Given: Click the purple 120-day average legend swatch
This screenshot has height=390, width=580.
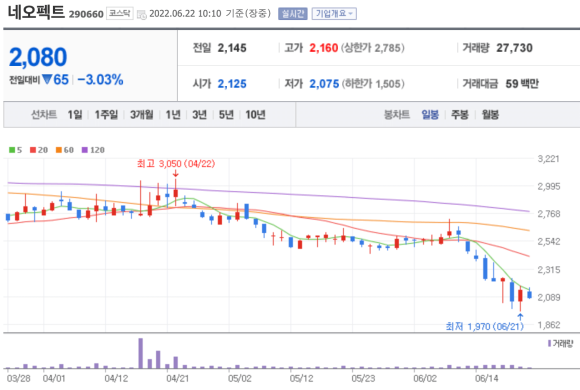Looking at the screenshot, I should point(85,150).
